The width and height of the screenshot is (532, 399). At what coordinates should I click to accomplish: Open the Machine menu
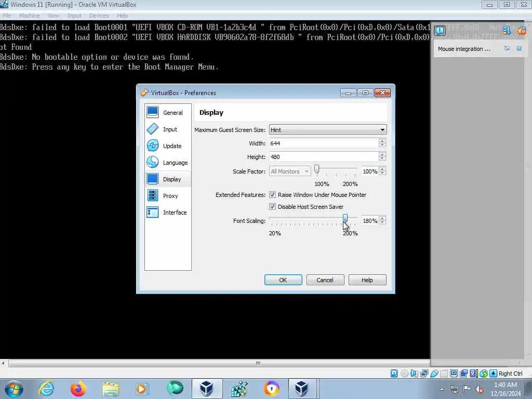(29, 16)
